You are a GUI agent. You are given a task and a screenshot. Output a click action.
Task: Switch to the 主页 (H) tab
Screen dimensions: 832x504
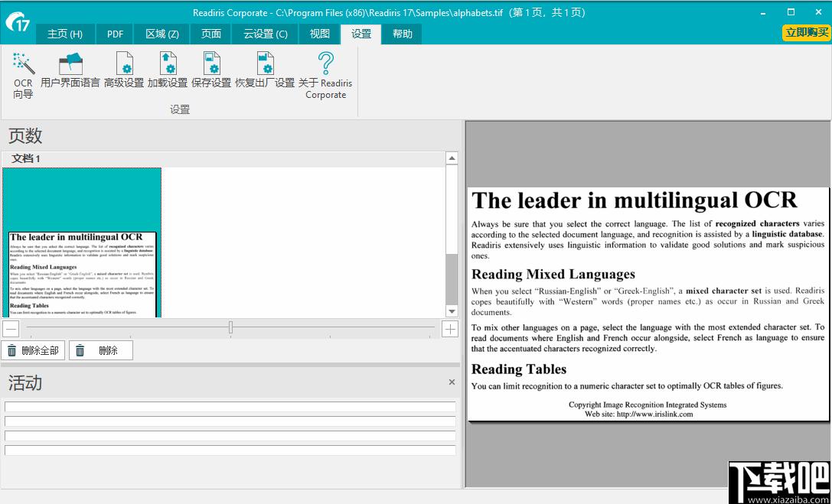click(65, 34)
